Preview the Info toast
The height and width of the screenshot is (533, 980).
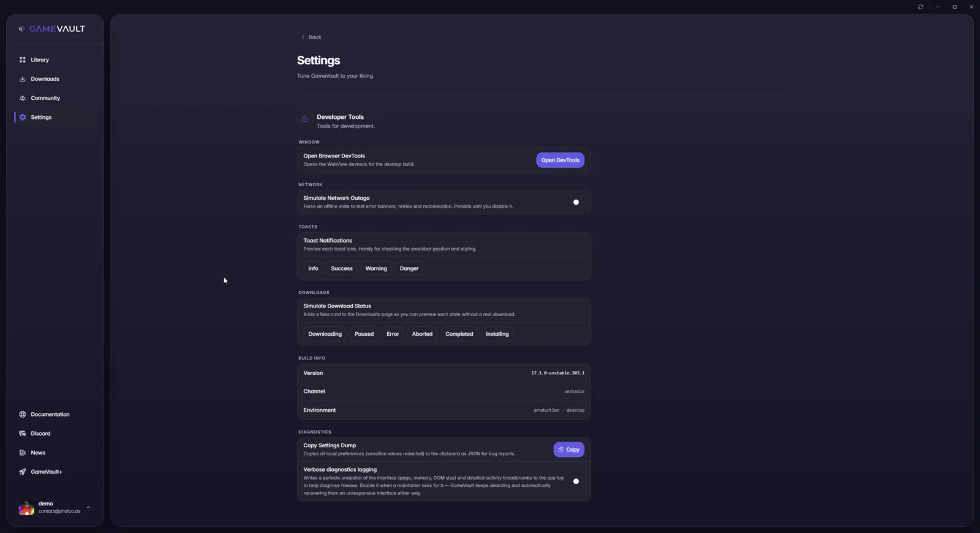pos(313,268)
